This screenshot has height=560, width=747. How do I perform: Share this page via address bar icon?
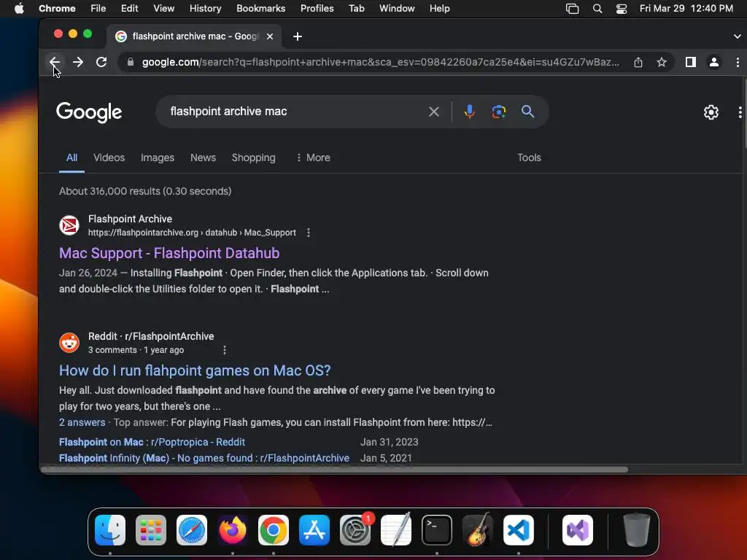[x=638, y=63]
